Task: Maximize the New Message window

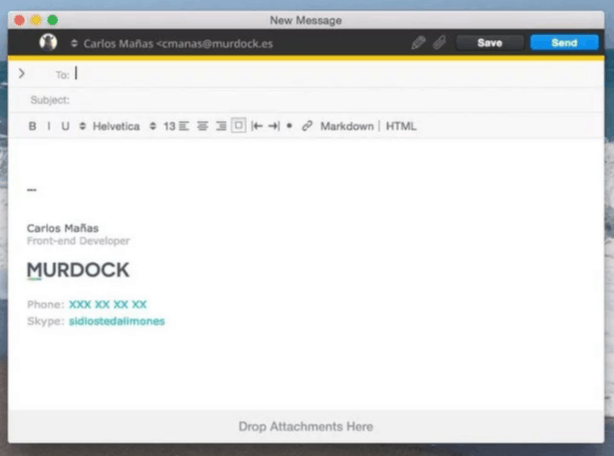Action: tap(52, 20)
